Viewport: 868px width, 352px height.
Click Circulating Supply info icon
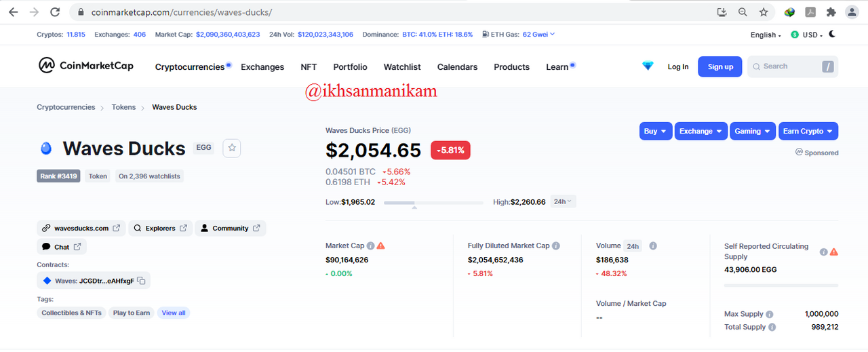click(823, 252)
